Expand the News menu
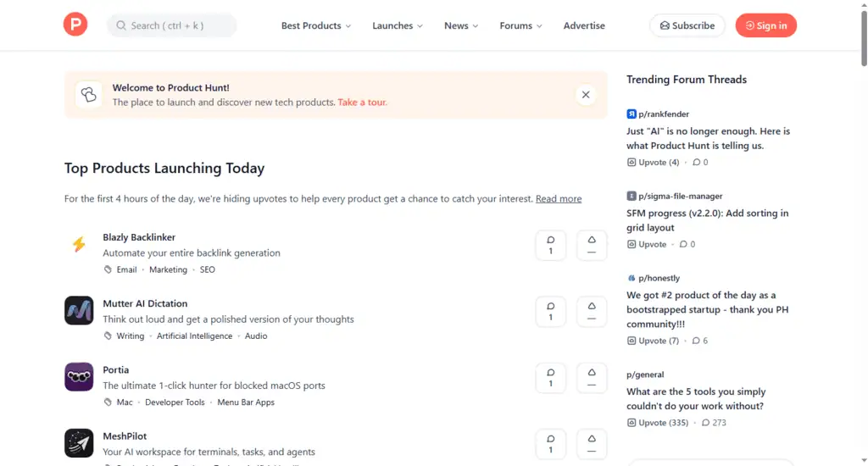This screenshot has width=868, height=466. pos(461,25)
